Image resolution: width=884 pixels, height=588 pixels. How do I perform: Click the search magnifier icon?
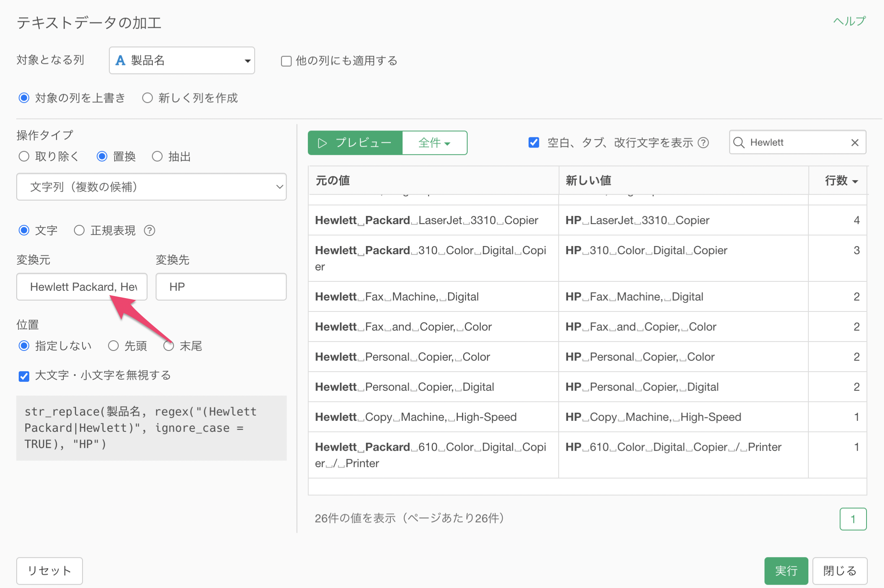tap(739, 142)
